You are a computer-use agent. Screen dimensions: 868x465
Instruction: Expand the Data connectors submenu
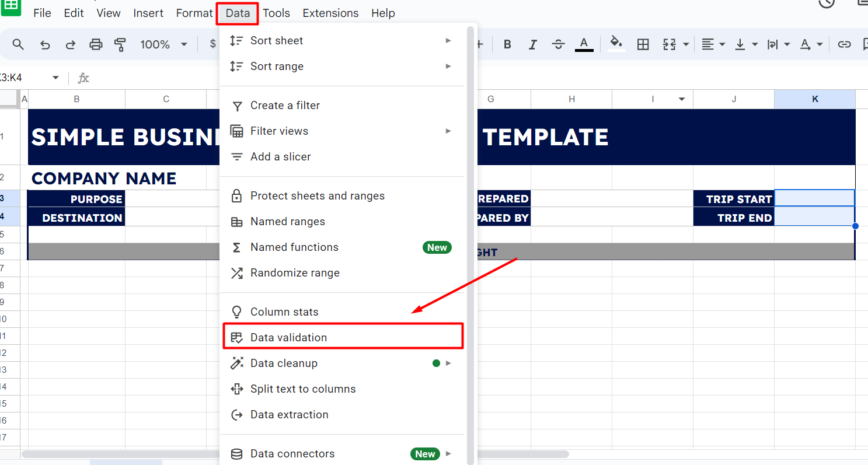[x=448, y=453]
